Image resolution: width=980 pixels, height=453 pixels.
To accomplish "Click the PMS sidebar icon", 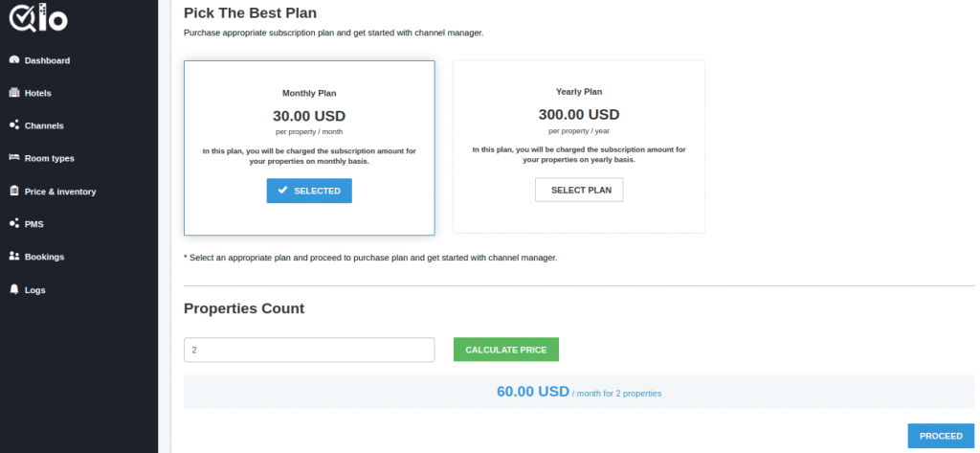I will coord(14,223).
